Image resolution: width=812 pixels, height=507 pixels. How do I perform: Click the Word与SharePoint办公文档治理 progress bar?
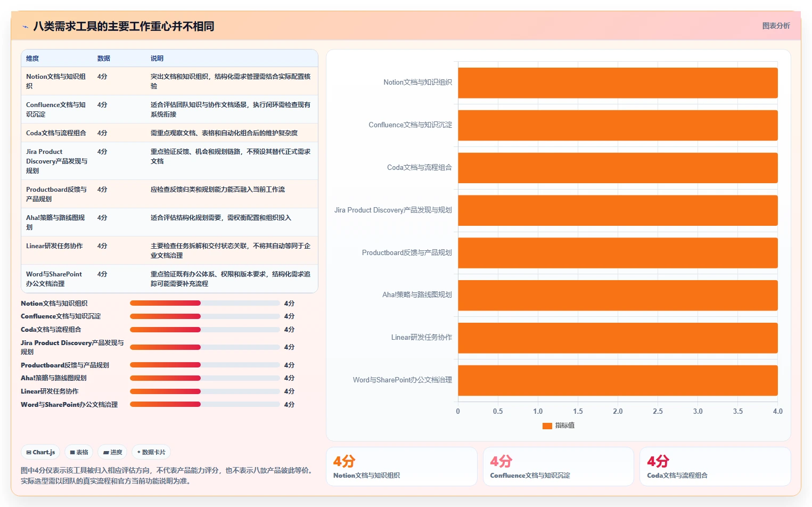[205, 404]
